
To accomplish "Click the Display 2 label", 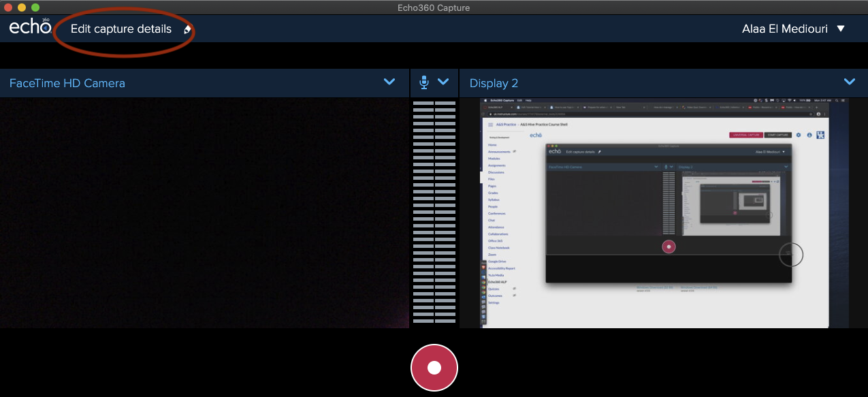I will pyautogui.click(x=494, y=83).
